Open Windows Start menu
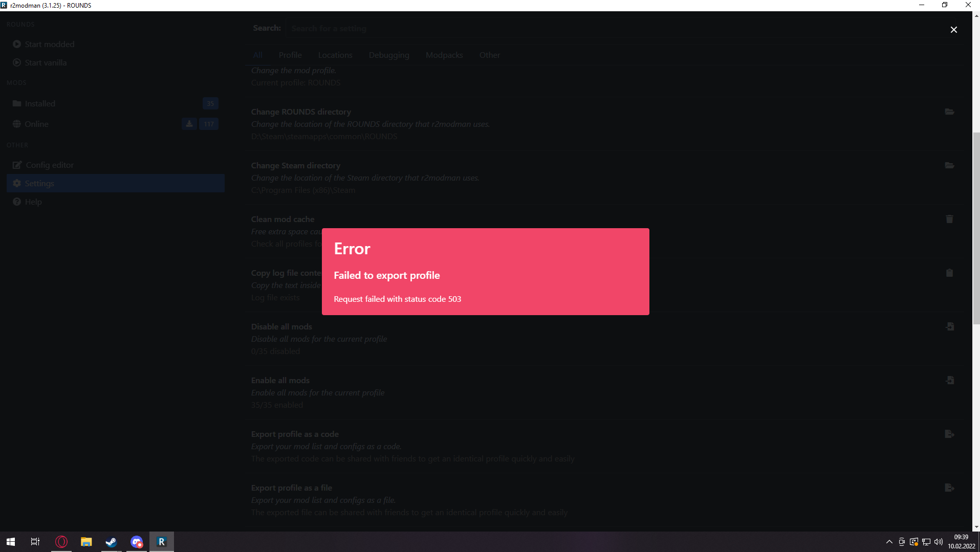The image size is (980, 552). (x=11, y=542)
